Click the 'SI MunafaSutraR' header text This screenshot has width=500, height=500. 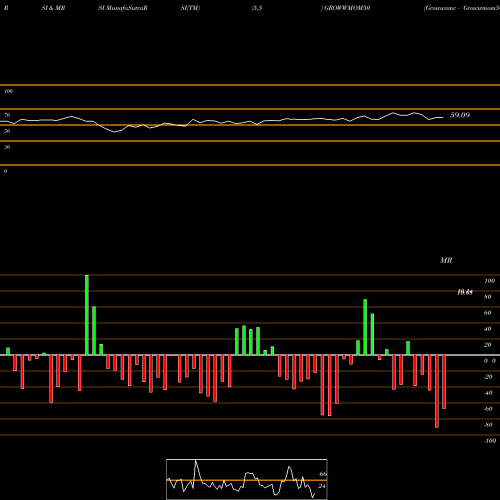pyautogui.click(x=123, y=8)
